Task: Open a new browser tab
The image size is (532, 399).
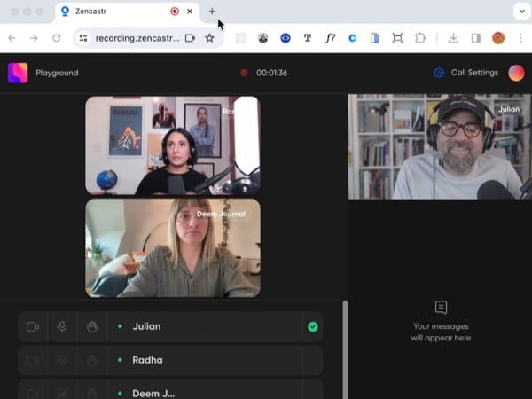Action: [x=212, y=12]
